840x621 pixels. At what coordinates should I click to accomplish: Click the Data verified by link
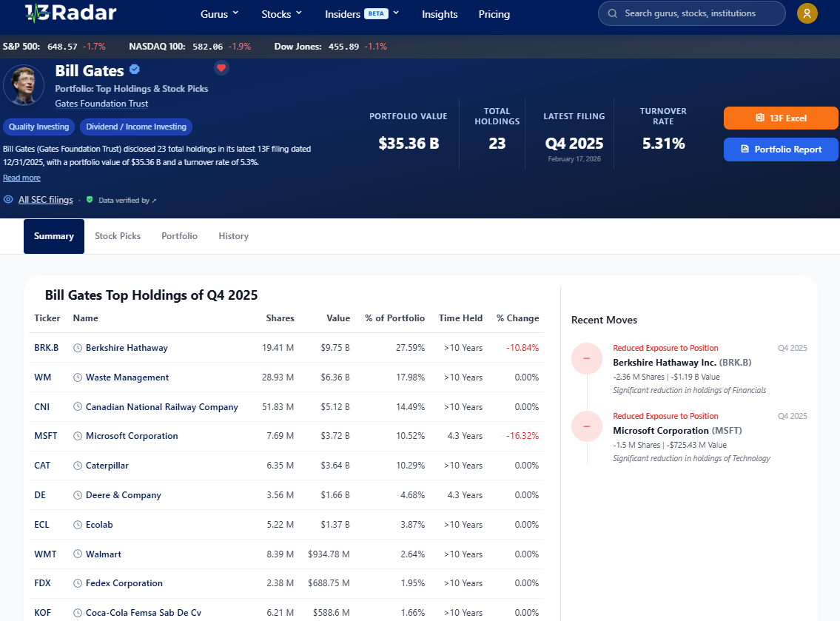(127, 201)
